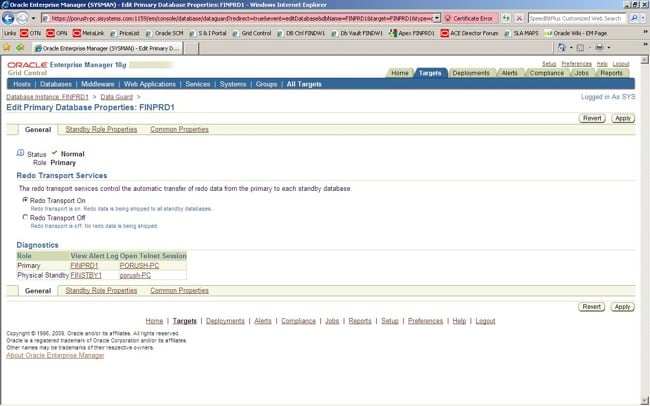Run search with the magnifier icon
The image size is (650, 406).
[633, 18]
